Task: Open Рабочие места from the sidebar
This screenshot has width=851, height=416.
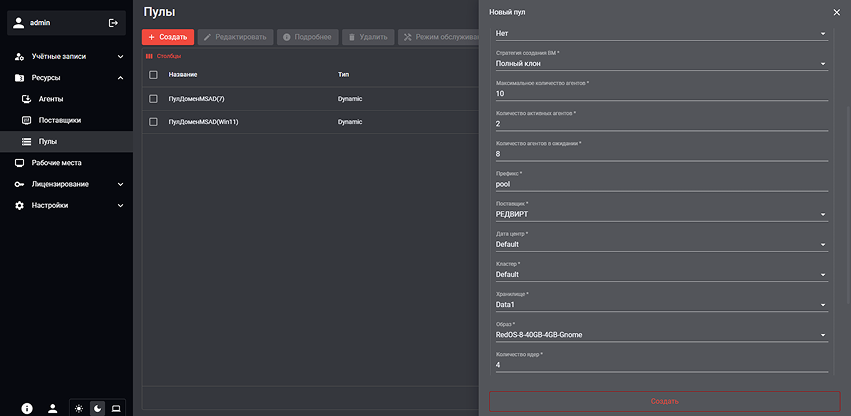Action: point(56,162)
